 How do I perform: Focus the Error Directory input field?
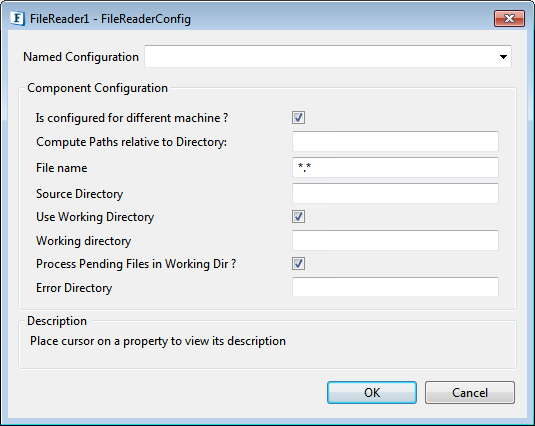395,287
